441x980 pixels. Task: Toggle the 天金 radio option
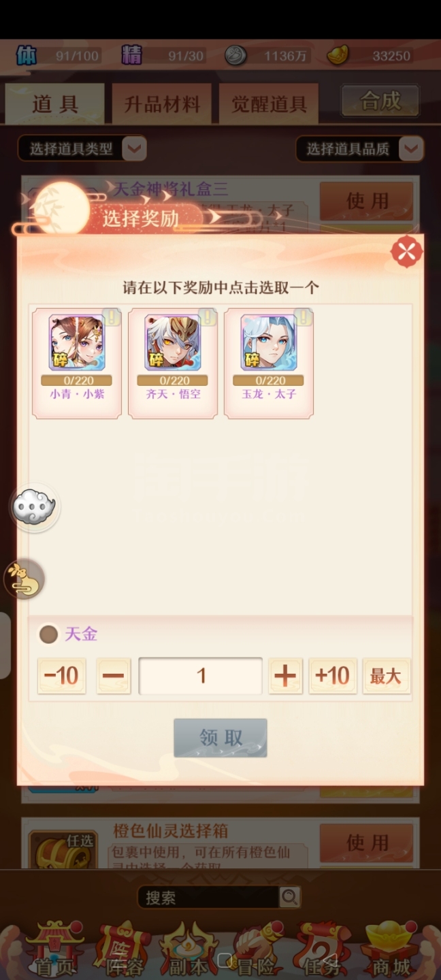click(48, 634)
